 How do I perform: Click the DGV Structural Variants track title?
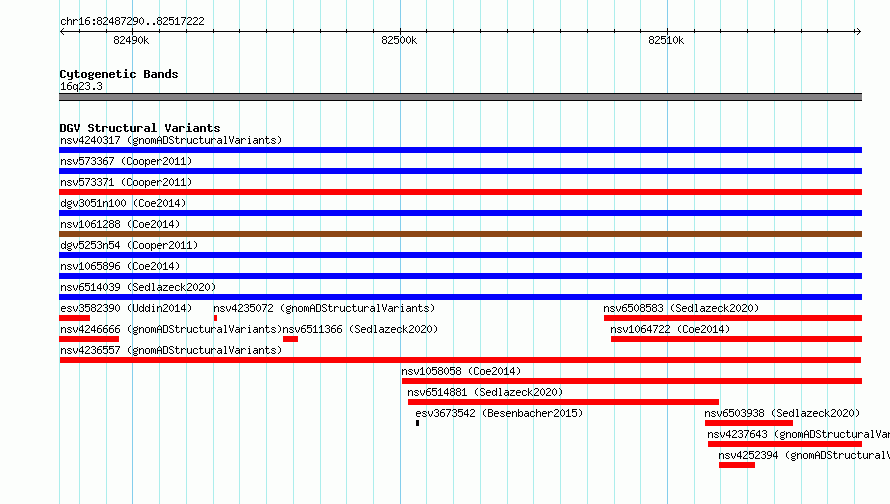[140, 128]
